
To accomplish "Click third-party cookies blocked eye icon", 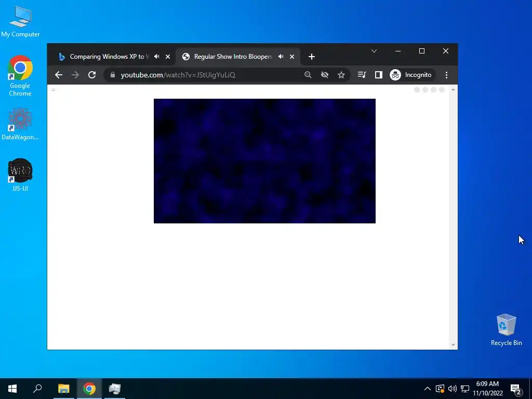I will coord(325,75).
